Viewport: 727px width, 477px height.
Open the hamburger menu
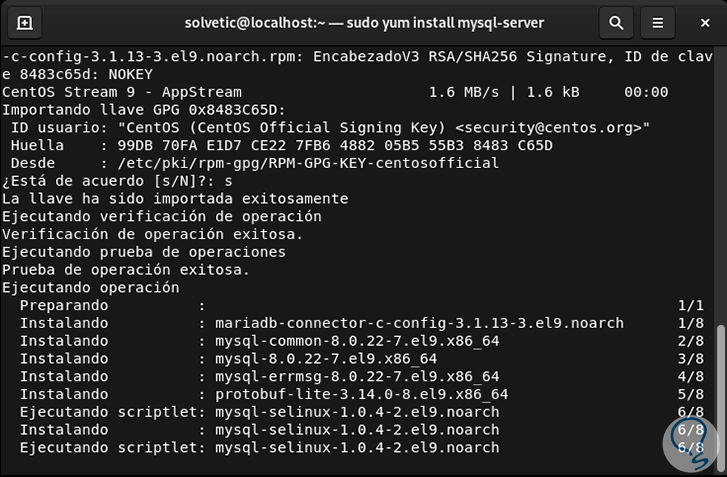pyautogui.click(x=656, y=22)
